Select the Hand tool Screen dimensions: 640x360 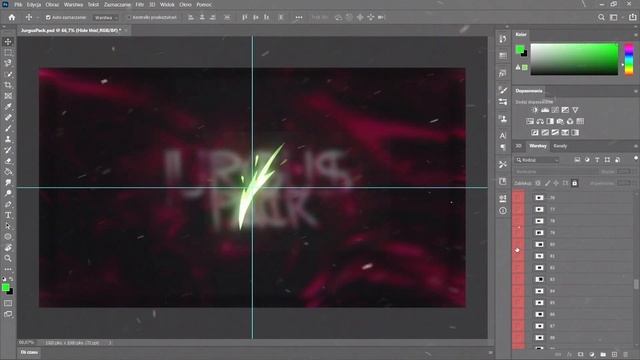(x=8, y=247)
